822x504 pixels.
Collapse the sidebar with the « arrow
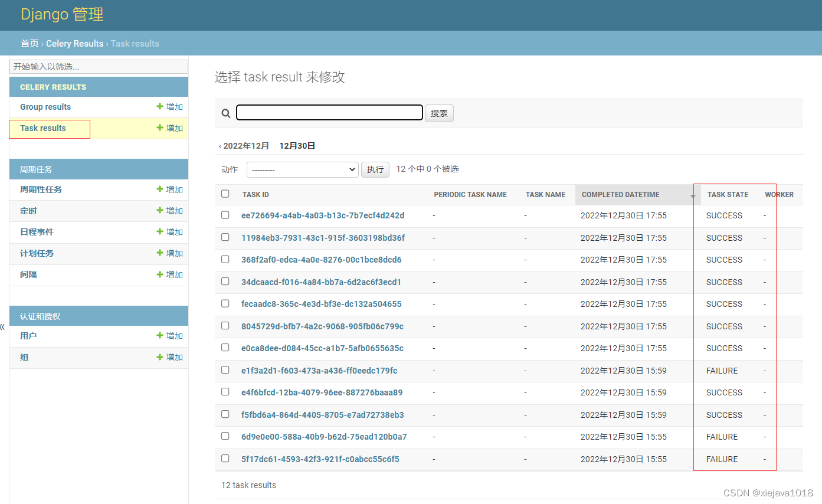(4, 326)
